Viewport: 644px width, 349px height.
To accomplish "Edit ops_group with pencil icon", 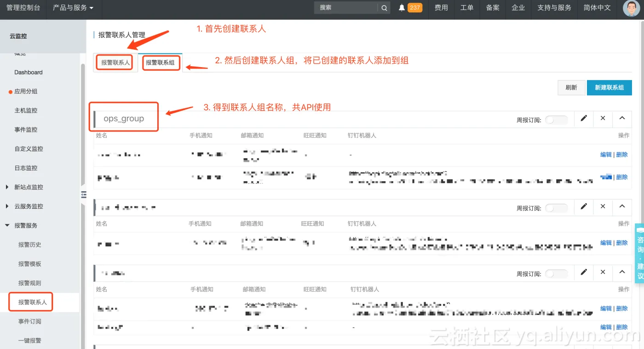I will pyautogui.click(x=584, y=118).
